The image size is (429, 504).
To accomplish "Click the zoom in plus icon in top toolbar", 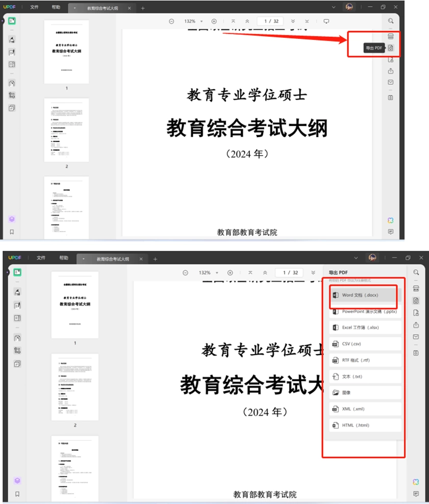I will click(x=214, y=21).
